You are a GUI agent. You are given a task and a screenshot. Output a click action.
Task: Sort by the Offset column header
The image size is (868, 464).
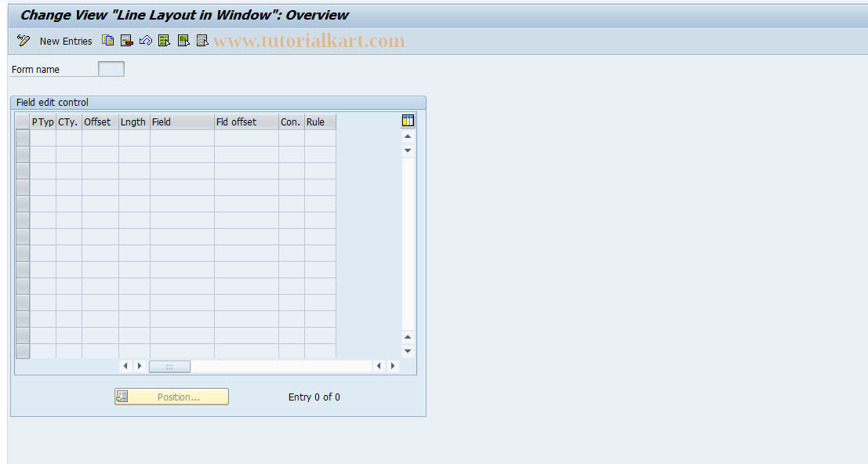click(100, 121)
